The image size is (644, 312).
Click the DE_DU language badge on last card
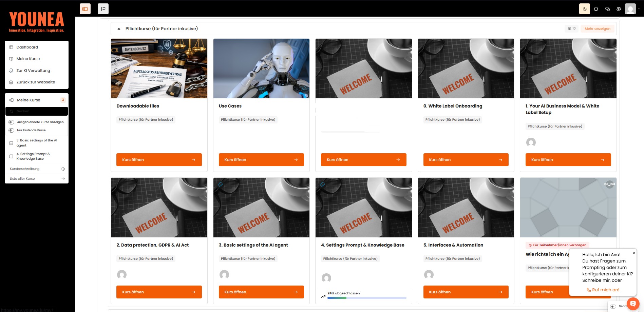tap(609, 184)
